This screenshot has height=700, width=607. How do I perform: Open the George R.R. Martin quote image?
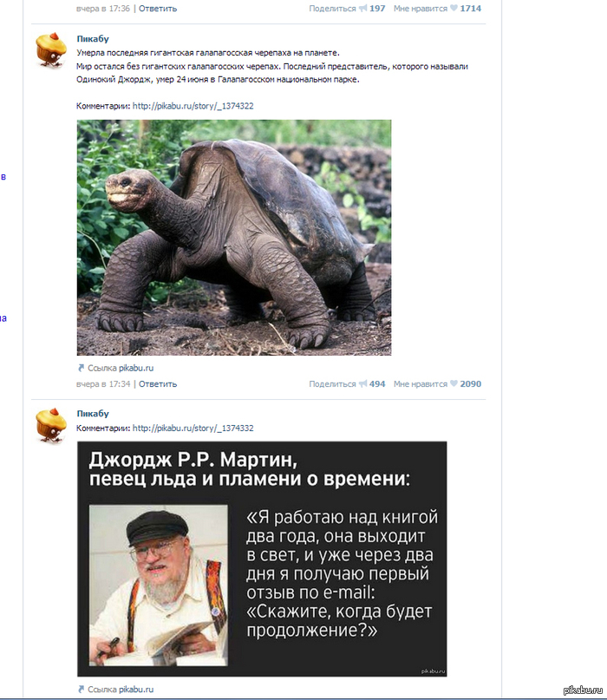[262, 559]
